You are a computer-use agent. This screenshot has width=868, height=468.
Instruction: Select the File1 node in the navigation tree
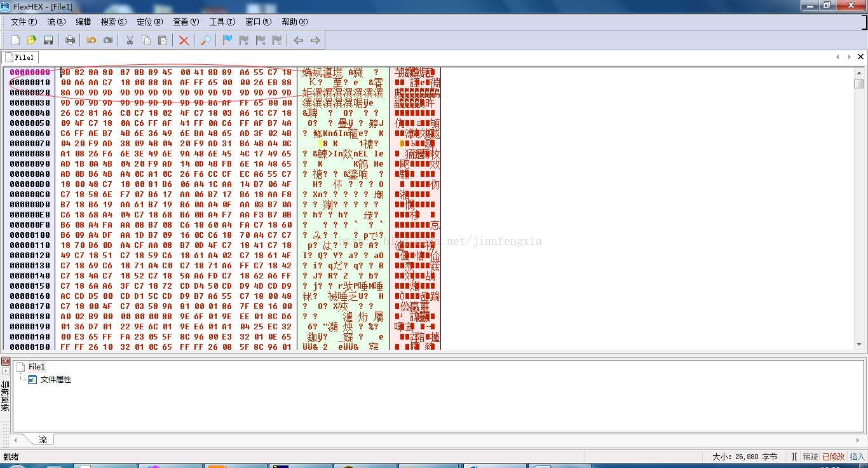[37, 367]
